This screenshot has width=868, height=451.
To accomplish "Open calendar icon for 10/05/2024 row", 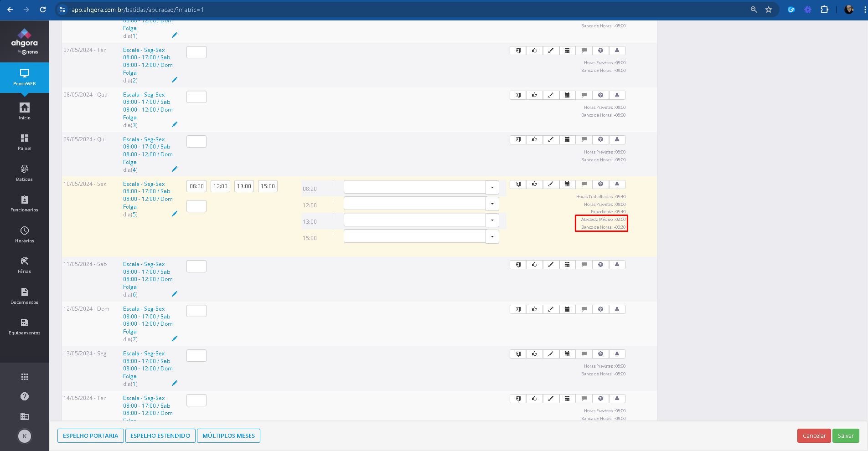I will [x=567, y=184].
